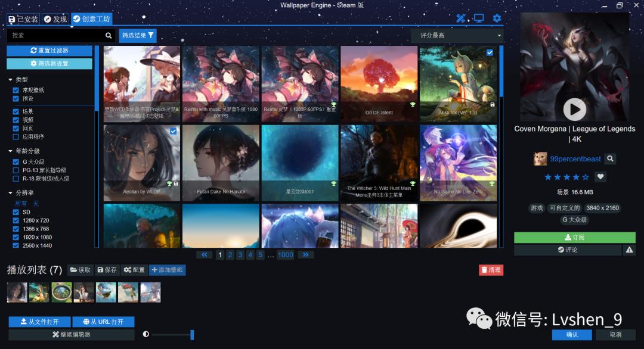The width and height of the screenshot is (644, 349).
Task: Open the 评分最高 sort dropdown
Action: coord(457,36)
